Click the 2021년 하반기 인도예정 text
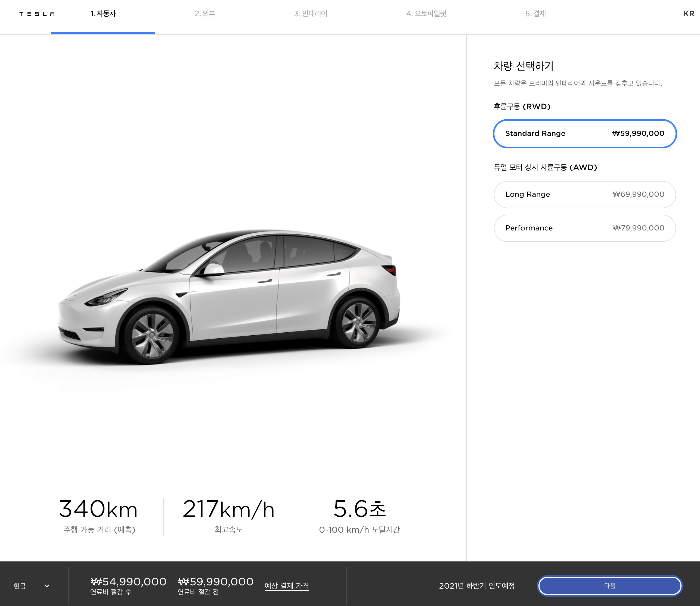This screenshot has width=700, height=606. pyautogui.click(x=477, y=586)
